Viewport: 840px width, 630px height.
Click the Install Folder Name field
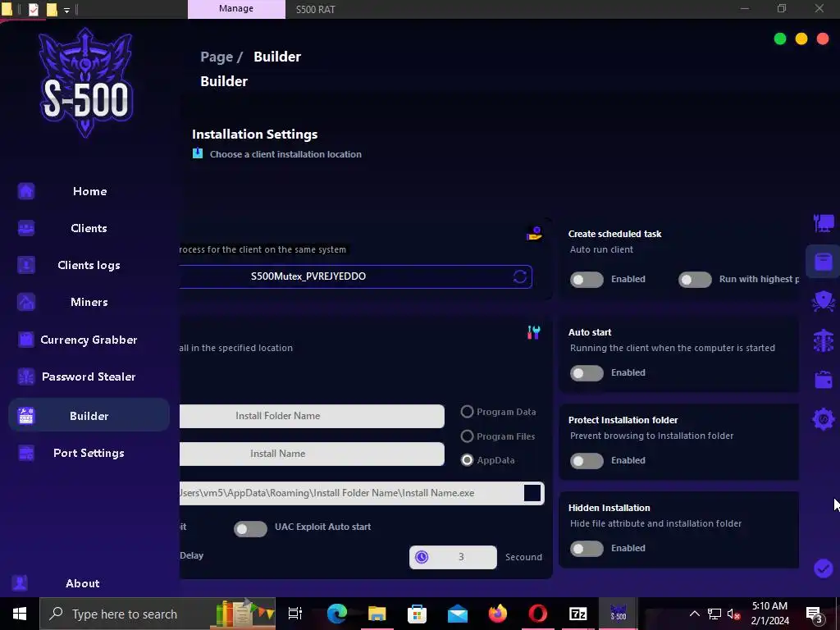pos(312,416)
